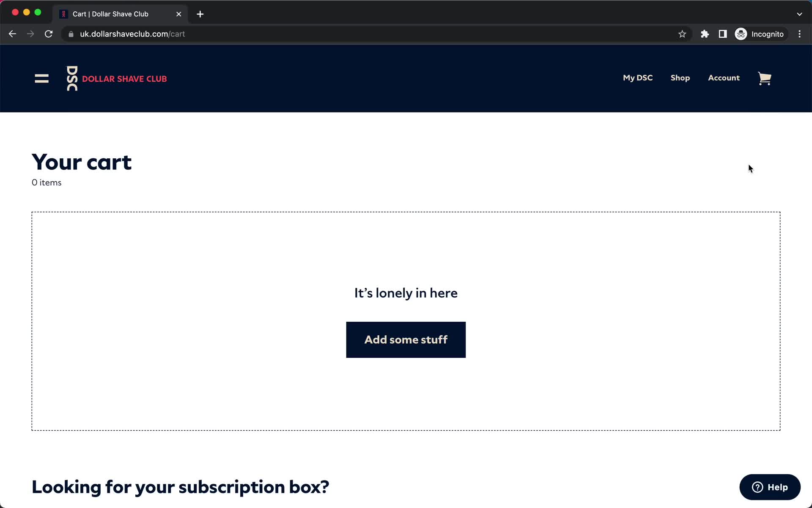Select the Shop menu item

click(x=680, y=77)
